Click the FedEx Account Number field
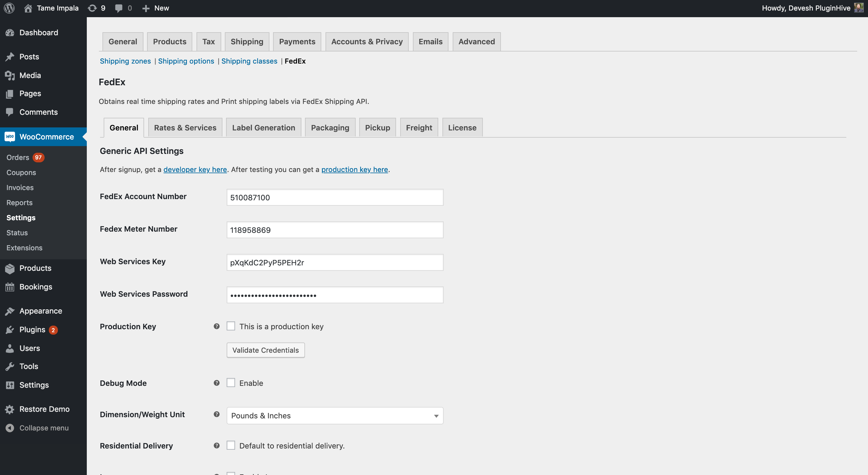Screen dimensions: 868x475 (335, 197)
